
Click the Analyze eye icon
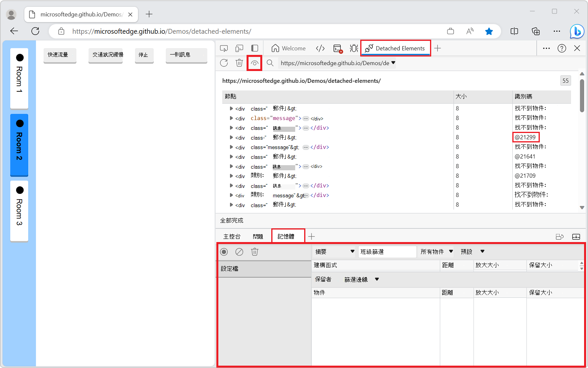(x=254, y=63)
